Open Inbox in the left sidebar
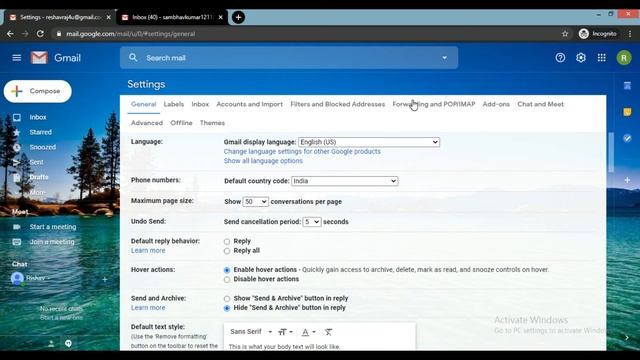640x360 pixels. pyautogui.click(x=38, y=117)
